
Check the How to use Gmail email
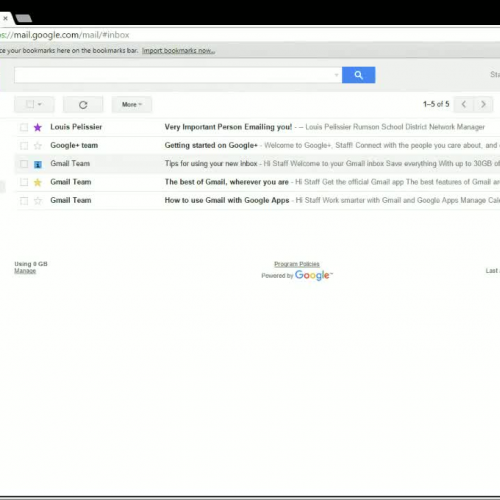pyautogui.click(x=24, y=201)
